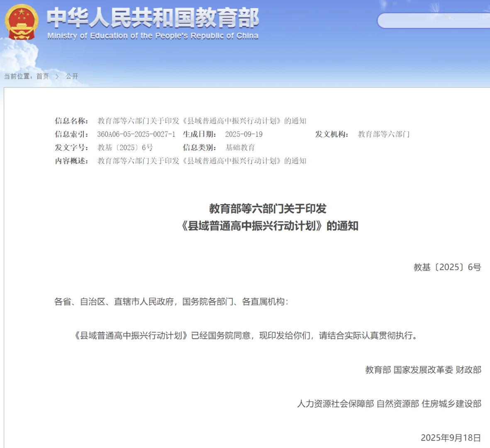Click the 内容概述 label
This screenshot has height=448, width=490.
coord(71,161)
